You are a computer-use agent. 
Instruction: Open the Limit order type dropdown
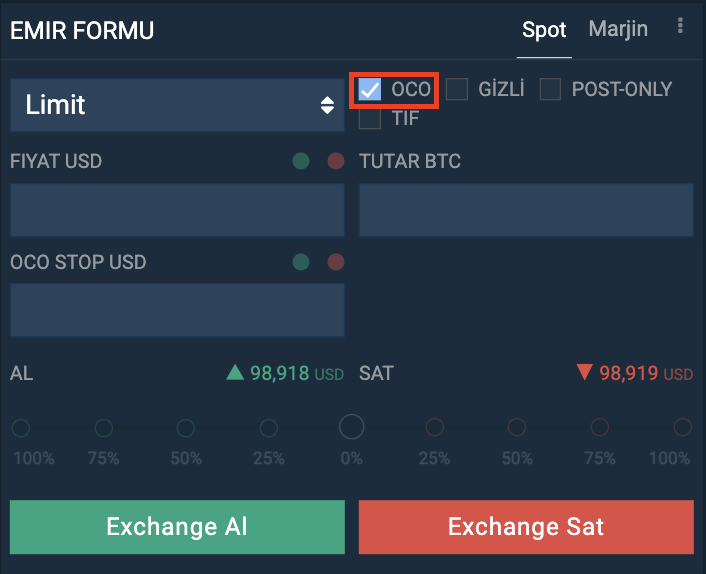(x=177, y=105)
